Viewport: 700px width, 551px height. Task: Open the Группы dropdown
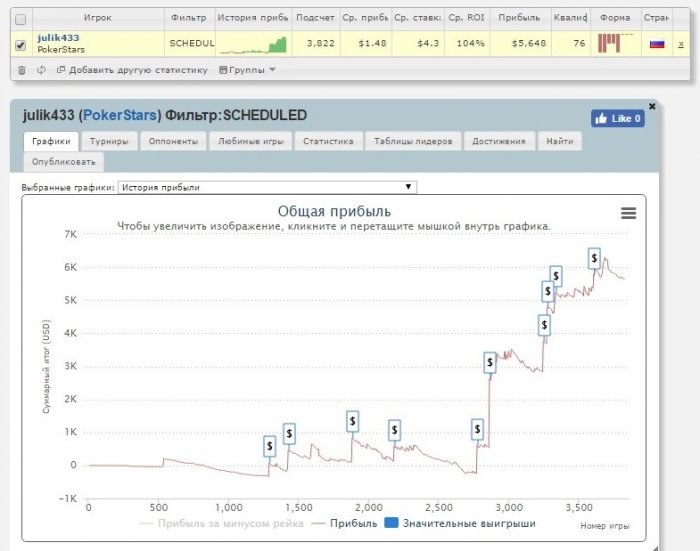pyautogui.click(x=247, y=70)
